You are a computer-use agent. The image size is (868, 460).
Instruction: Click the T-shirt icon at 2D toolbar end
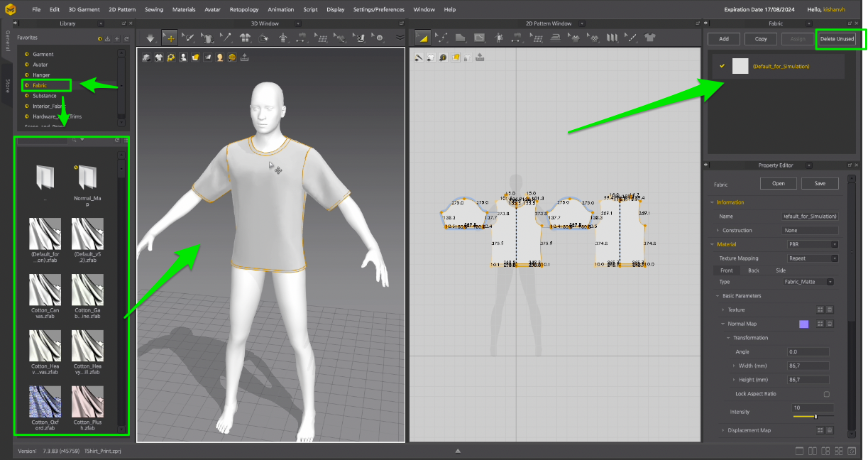(649, 37)
